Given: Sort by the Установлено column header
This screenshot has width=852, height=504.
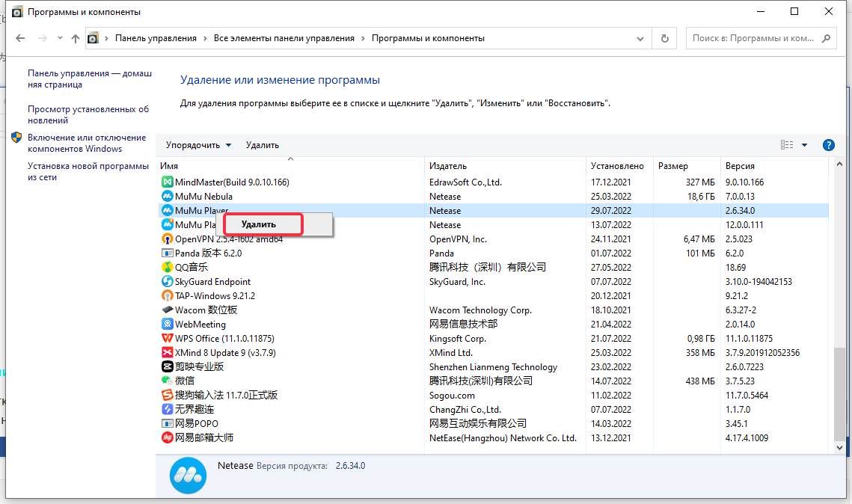Looking at the screenshot, I should [620, 166].
